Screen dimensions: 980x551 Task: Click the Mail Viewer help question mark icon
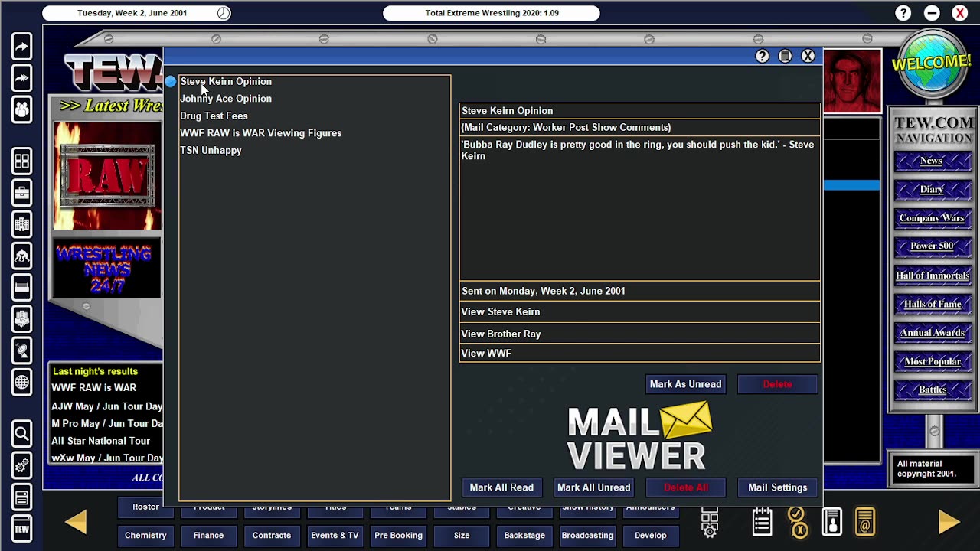[x=762, y=56]
